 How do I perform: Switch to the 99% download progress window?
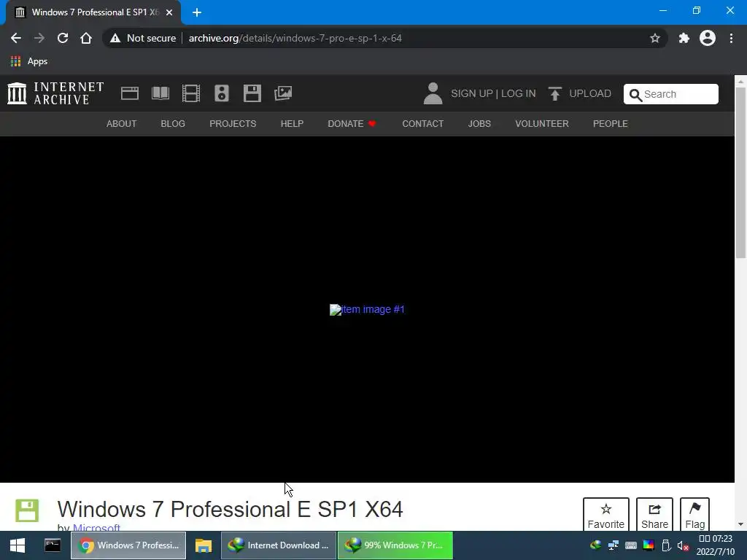[x=395, y=545]
